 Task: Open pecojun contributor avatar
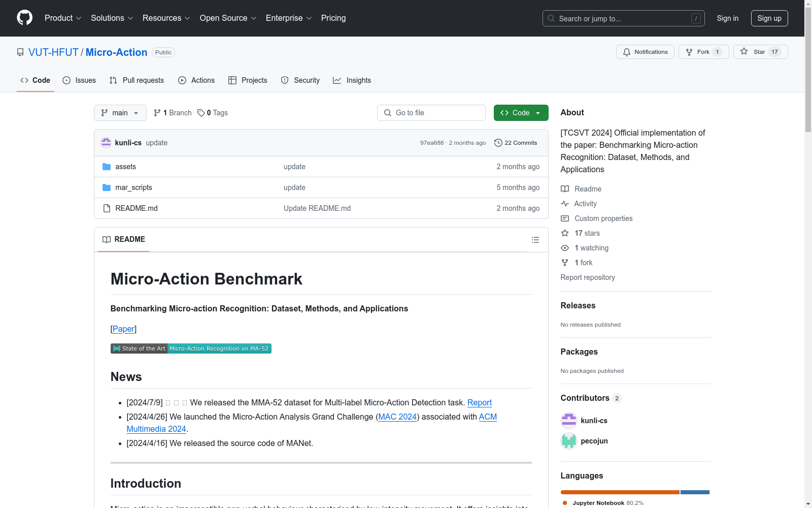pyautogui.click(x=569, y=441)
